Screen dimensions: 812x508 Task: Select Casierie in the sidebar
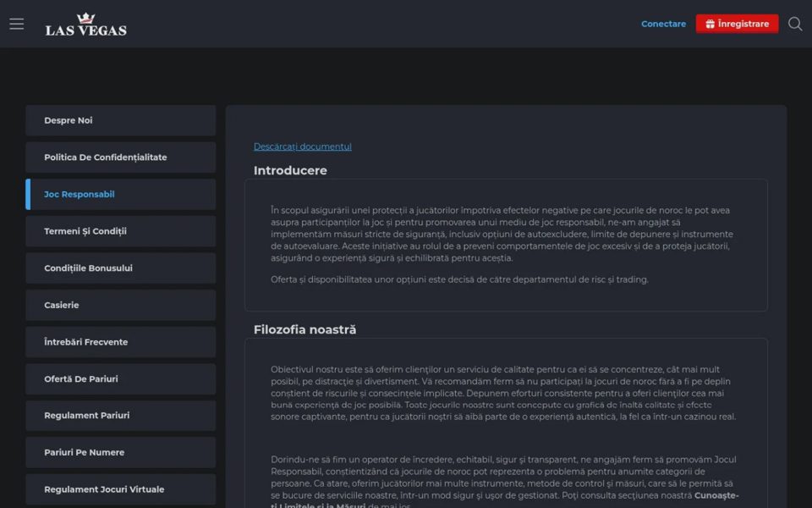click(121, 305)
